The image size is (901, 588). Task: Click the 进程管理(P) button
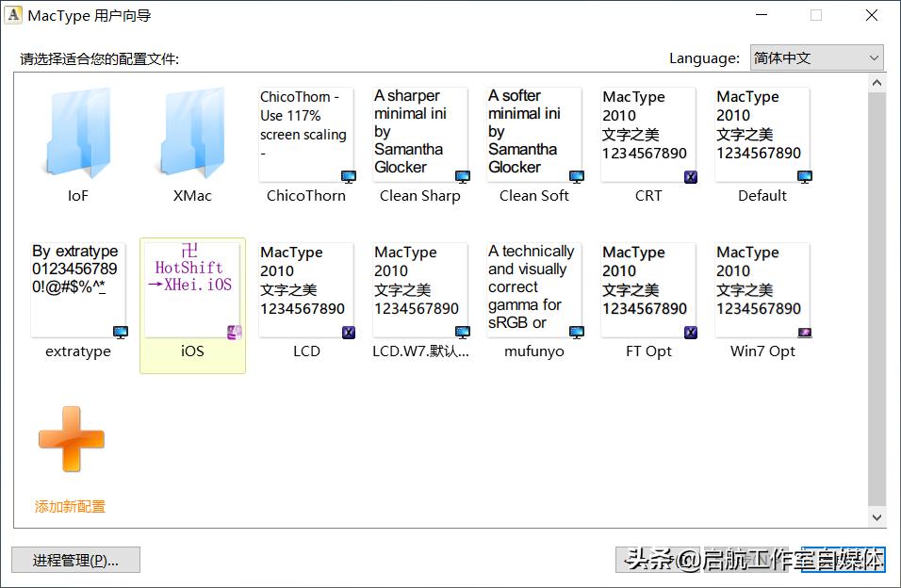pos(75,559)
